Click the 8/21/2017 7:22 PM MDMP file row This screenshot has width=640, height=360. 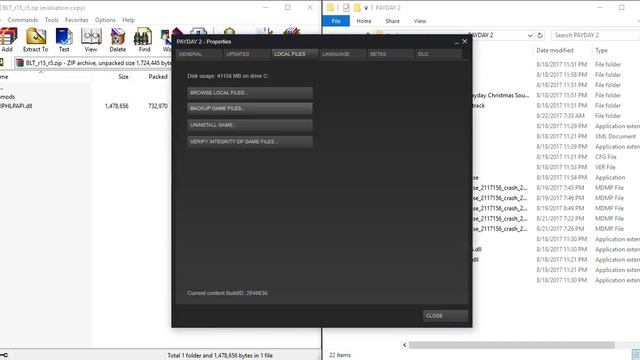point(556,218)
